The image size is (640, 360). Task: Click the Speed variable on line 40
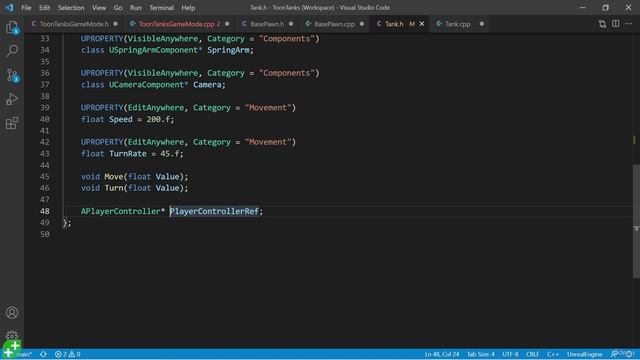tap(121, 119)
